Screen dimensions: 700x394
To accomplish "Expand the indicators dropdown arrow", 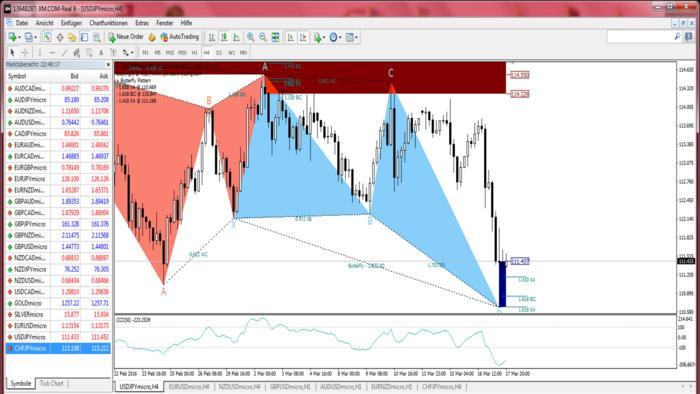I will (324, 37).
